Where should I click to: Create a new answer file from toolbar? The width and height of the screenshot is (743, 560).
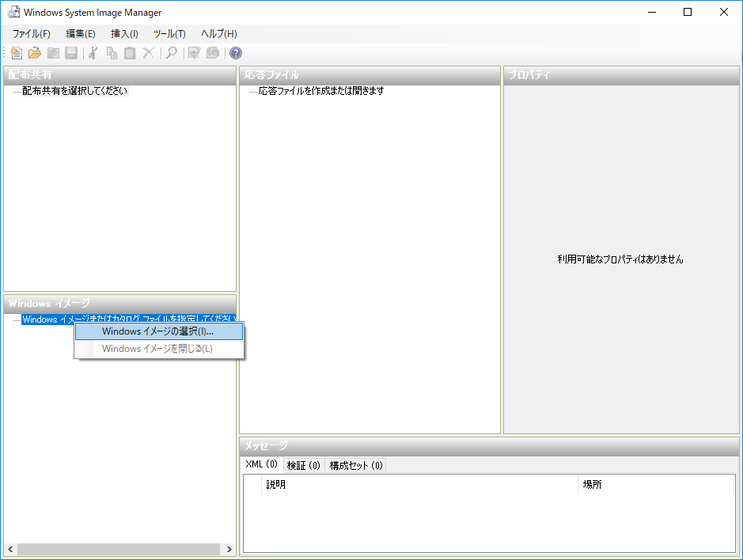coord(17,53)
